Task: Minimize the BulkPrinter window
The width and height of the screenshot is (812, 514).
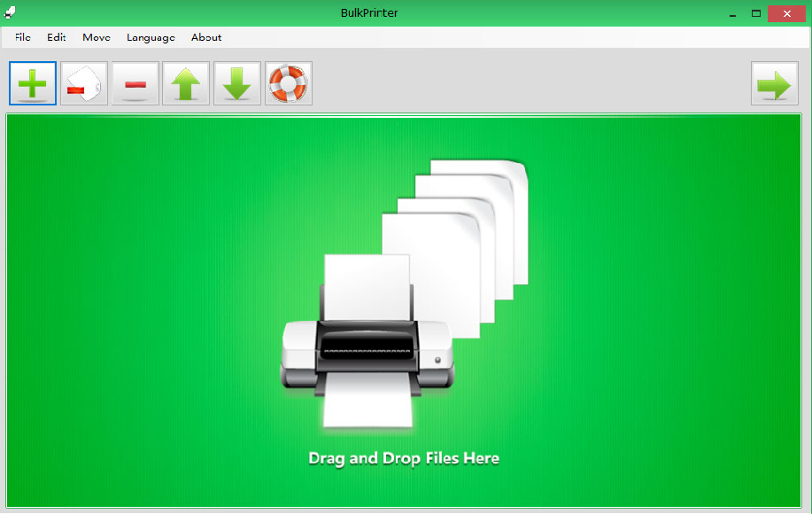Action: [x=732, y=13]
